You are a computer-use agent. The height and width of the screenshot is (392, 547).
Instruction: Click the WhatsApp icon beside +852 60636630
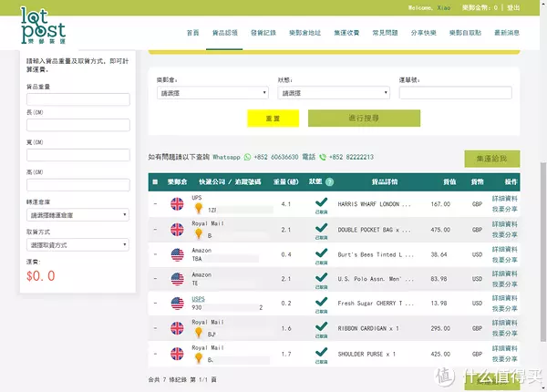tap(247, 157)
